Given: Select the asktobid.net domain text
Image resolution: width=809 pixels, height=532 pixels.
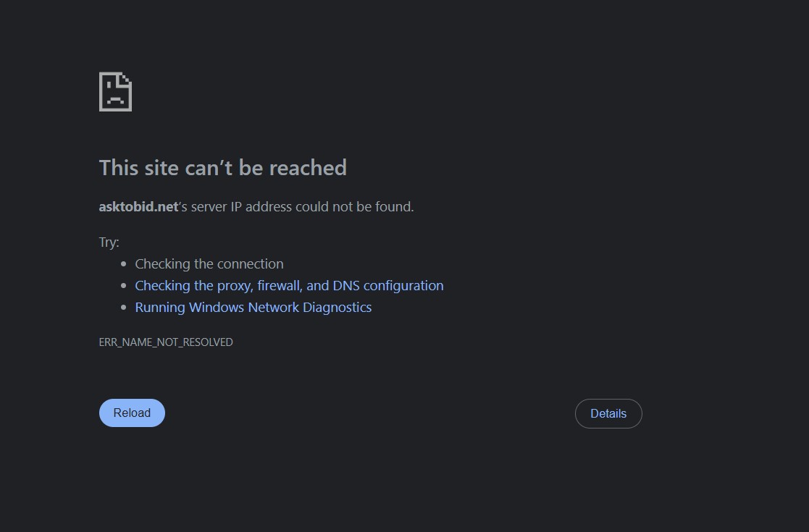Looking at the screenshot, I should 138,206.
